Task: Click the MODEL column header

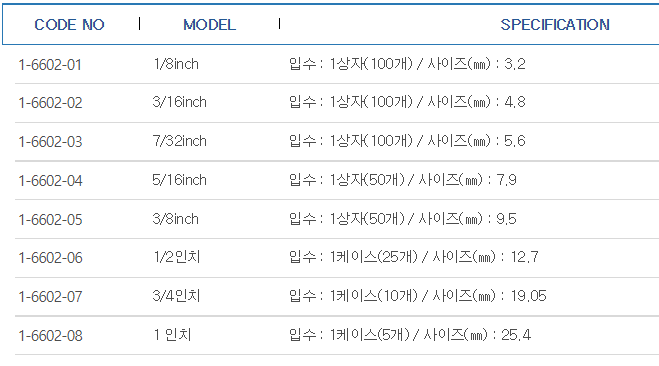Action: 209,24
